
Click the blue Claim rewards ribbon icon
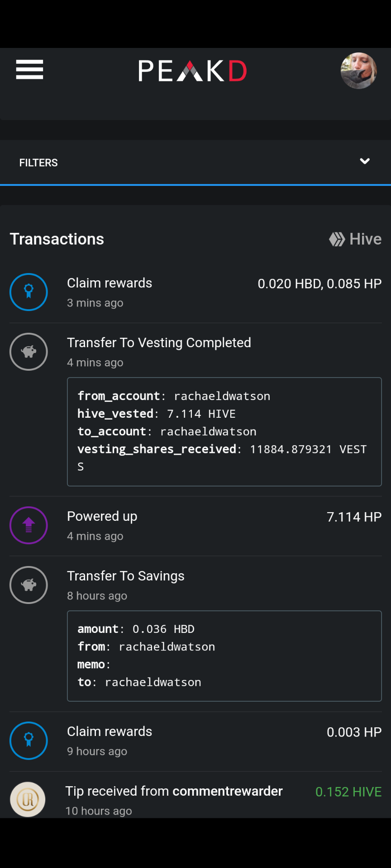coord(29,292)
